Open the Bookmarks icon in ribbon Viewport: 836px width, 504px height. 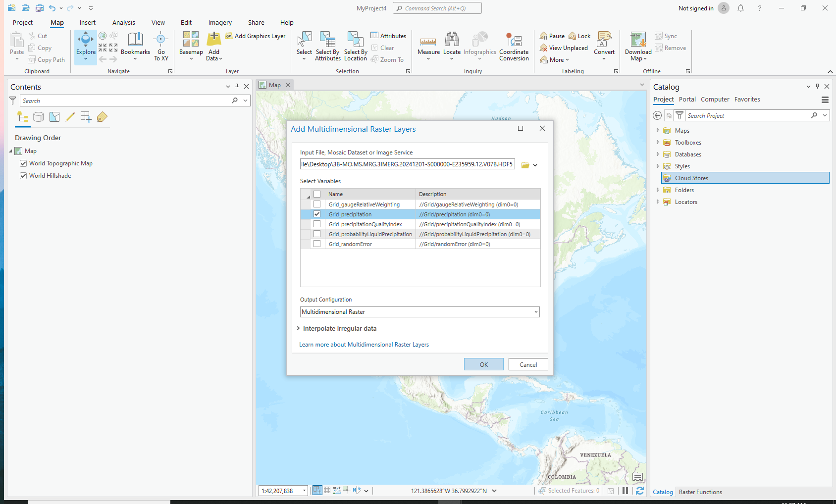[135, 40]
